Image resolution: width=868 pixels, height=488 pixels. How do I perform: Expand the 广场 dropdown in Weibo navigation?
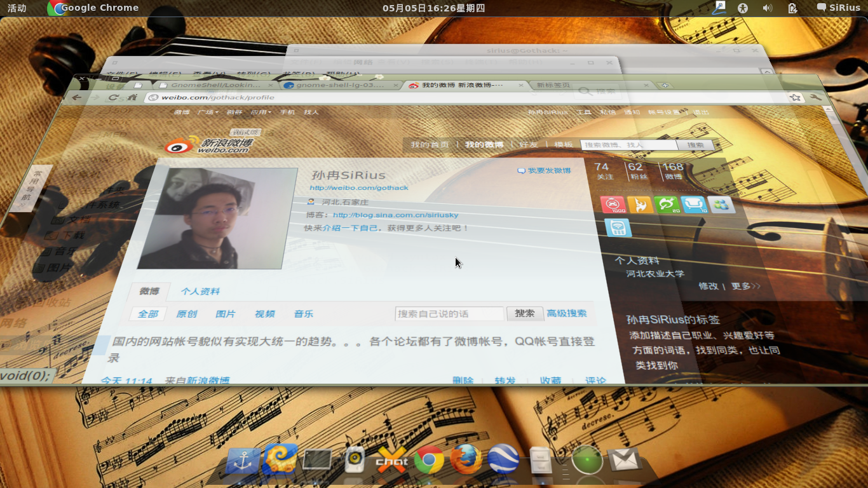click(208, 112)
